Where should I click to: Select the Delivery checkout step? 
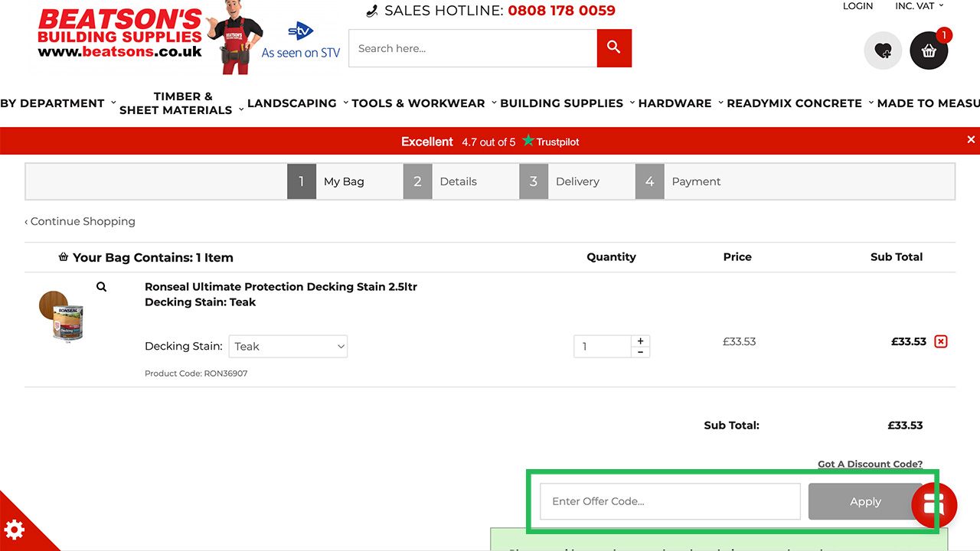560,181
